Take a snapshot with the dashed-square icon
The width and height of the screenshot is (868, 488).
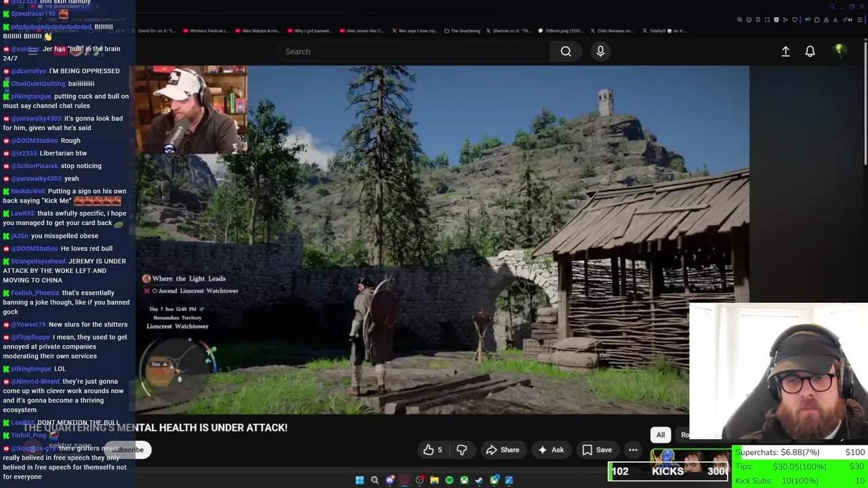(x=767, y=20)
